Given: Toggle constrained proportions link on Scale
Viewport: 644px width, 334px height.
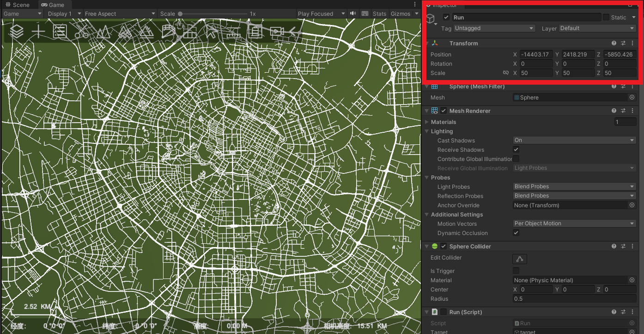Looking at the screenshot, I should click(x=505, y=73).
